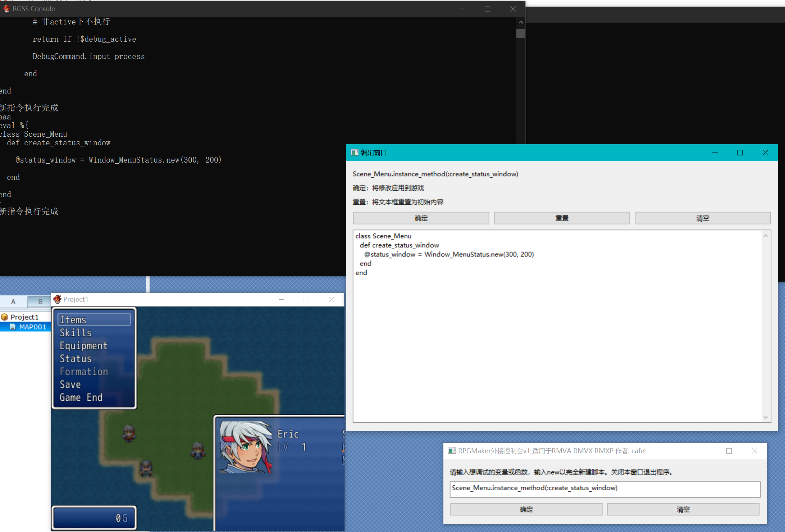Viewport: 785px width, 532px height.
Task: Click the code editor scroll up arrow
Action: click(x=766, y=236)
